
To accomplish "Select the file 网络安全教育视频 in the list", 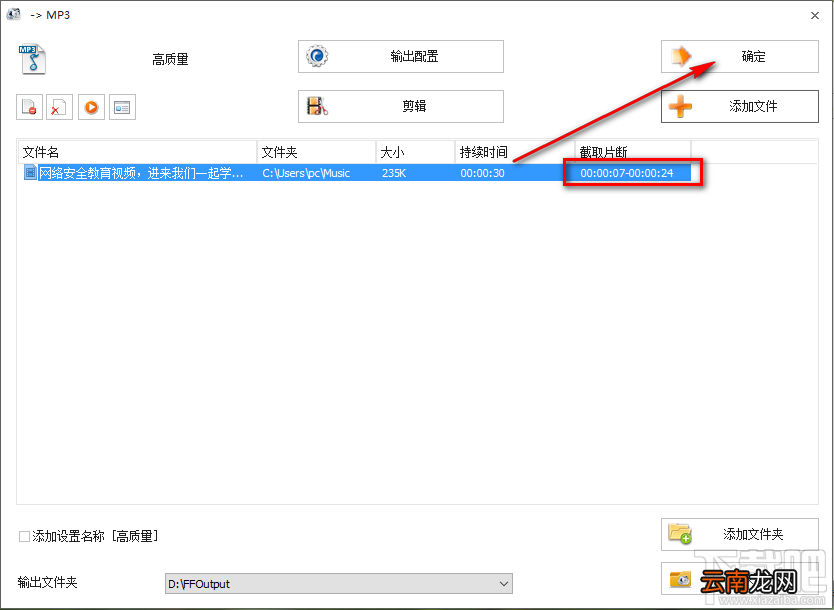I will [x=141, y=173].
